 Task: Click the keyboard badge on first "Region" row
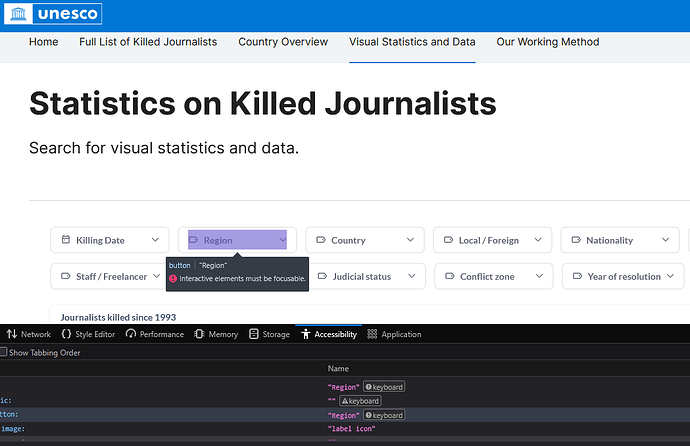384,387
